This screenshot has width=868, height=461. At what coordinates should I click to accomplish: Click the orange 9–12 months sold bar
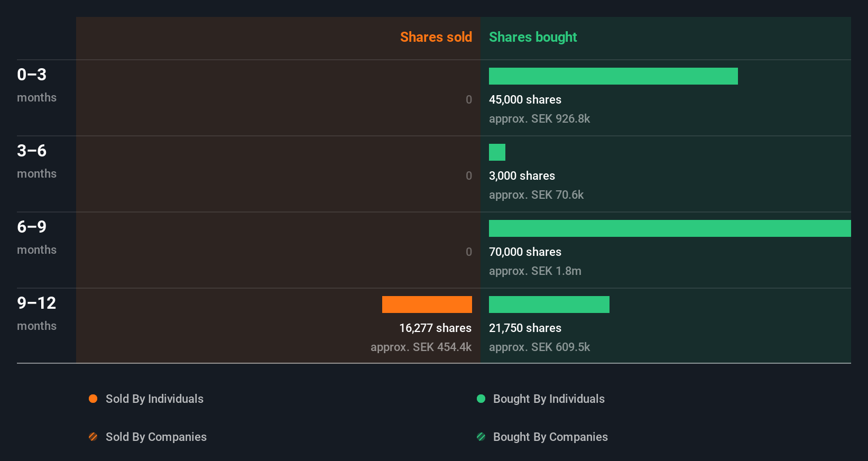coord(427,305)
